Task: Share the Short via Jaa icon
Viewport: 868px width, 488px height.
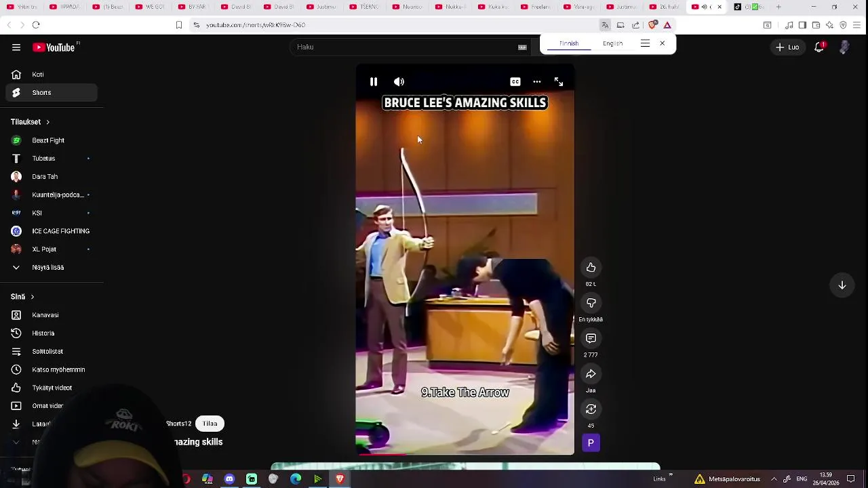Action: pyautogui.click(x=591, y=374)
